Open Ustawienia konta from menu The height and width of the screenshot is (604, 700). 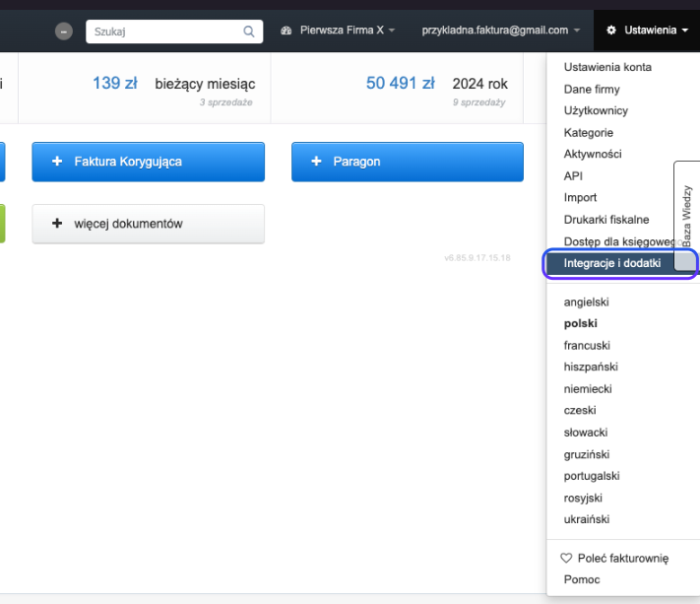click(x=607, y=67)
